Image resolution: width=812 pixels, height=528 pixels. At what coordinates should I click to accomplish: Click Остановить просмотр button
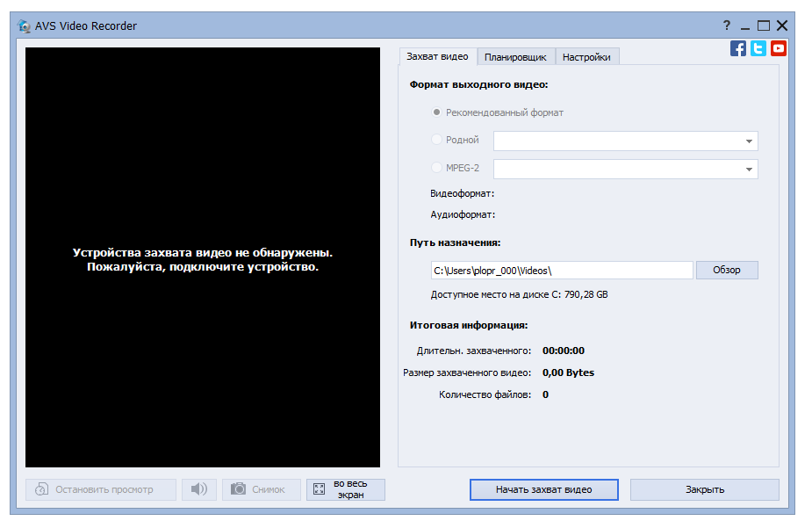[101, 489]
